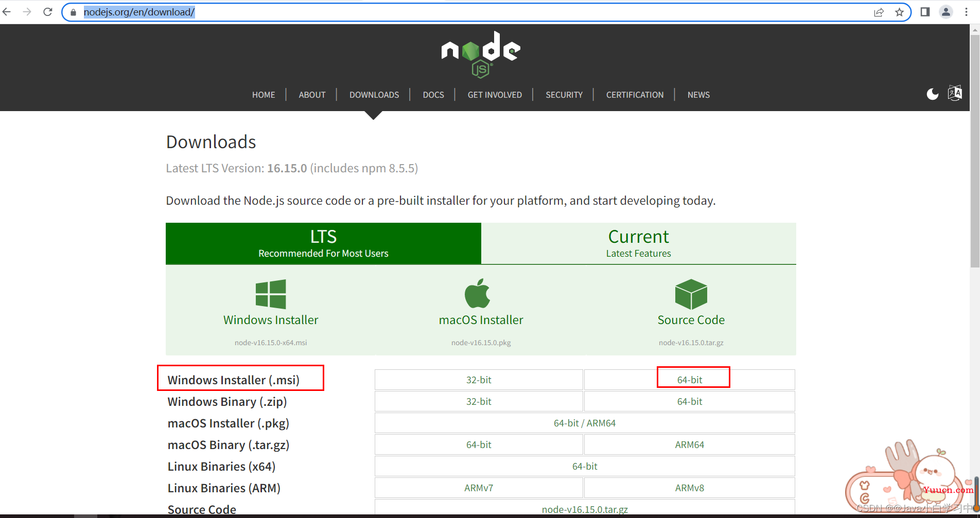Click the padlock site info icon
This screenshot has height=518, width=980.
point(74,12)
